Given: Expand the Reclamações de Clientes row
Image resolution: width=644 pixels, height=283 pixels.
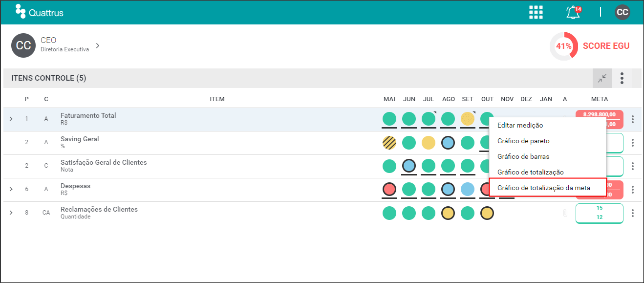Looking at the screenshot, I should tap(11, 213).
